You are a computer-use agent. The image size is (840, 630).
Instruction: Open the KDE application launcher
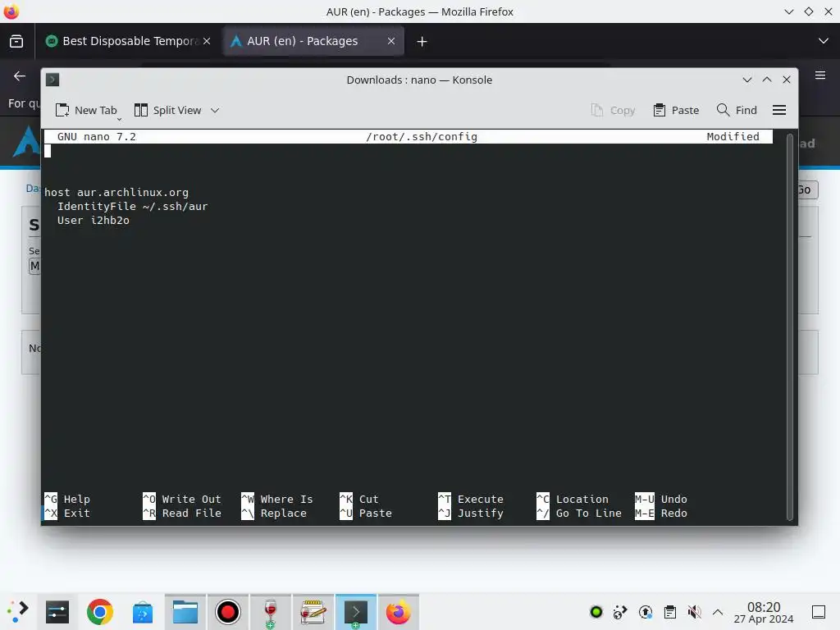(x=17, y=612)
